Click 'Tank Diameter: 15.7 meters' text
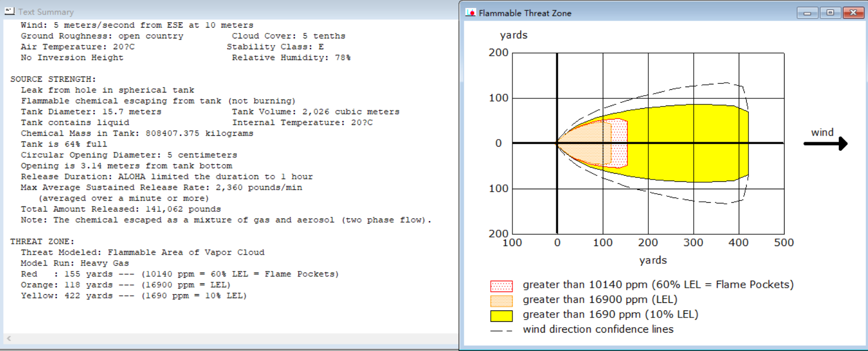This screenshot has width=868, height=351. pos(91,112)
